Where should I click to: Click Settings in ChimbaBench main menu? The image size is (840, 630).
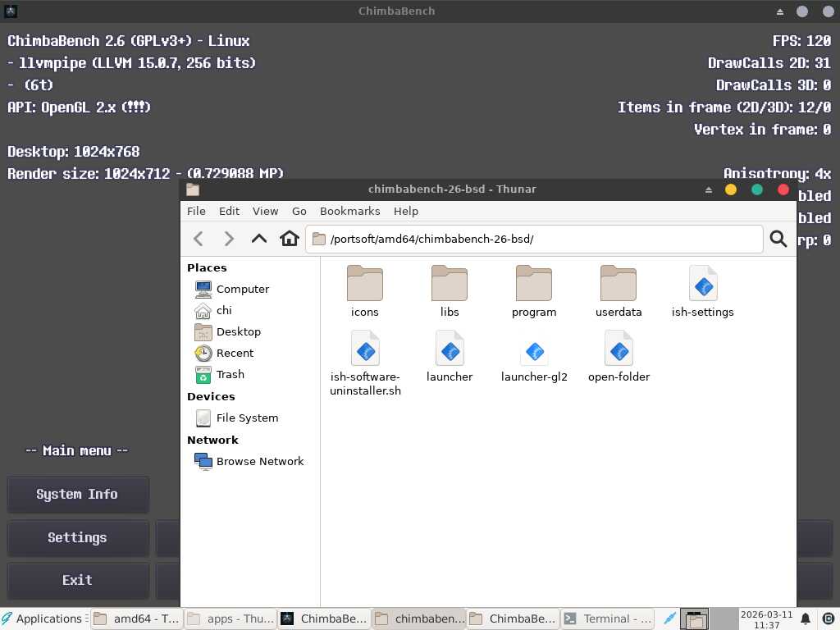tap(78, 538)
